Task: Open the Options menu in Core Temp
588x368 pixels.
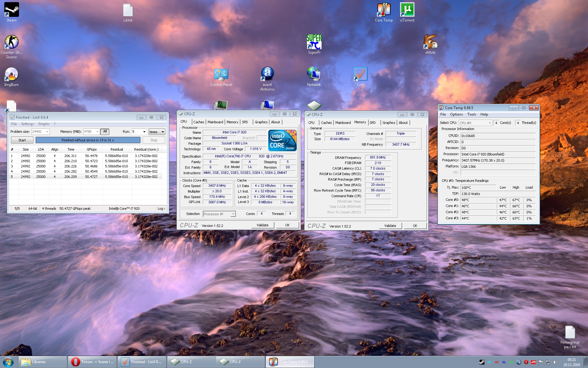Action: pyautogui.click(x=456, y=114)
